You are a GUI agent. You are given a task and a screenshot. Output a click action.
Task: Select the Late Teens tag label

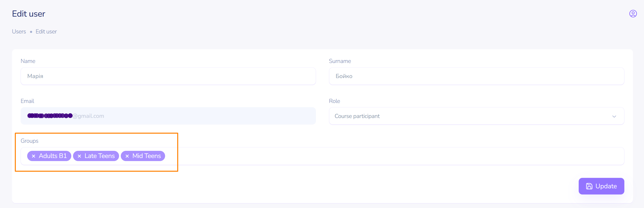coord(100,156)
